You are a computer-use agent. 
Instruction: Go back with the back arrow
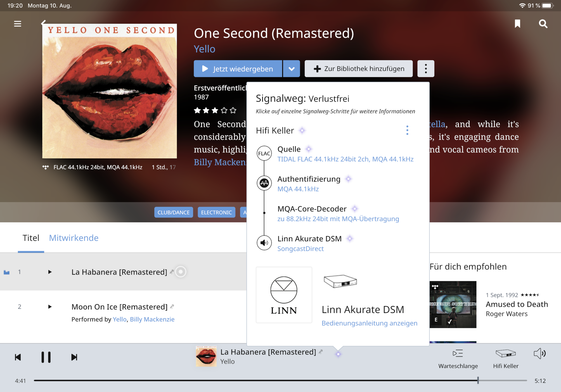pyautogui.click(x=44, y=23)
